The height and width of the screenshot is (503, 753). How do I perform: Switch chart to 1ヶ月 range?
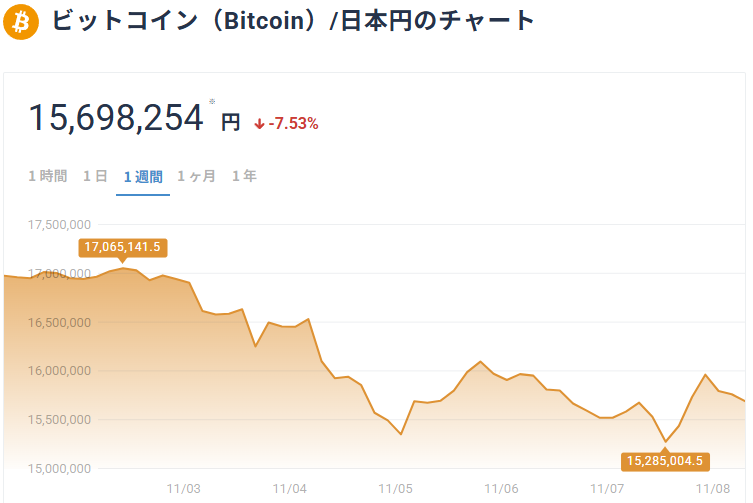click(196, 176)
